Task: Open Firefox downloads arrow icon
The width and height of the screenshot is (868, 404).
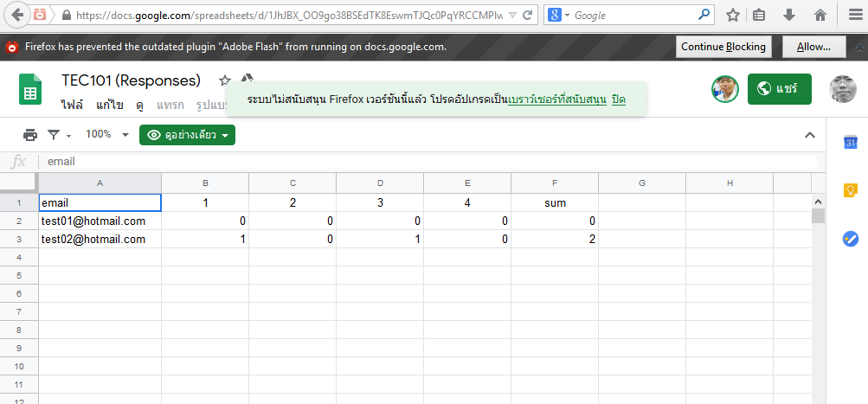Action: tap(788, 15)
